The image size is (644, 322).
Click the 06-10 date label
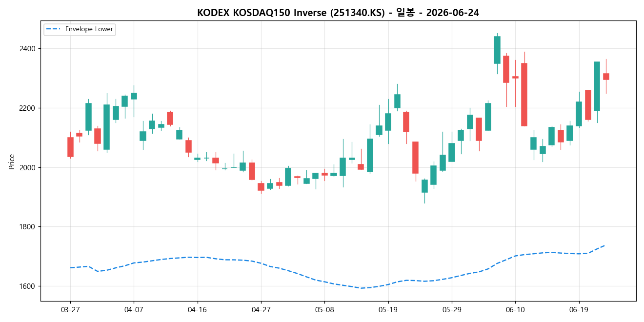click(x=515, y=310)
